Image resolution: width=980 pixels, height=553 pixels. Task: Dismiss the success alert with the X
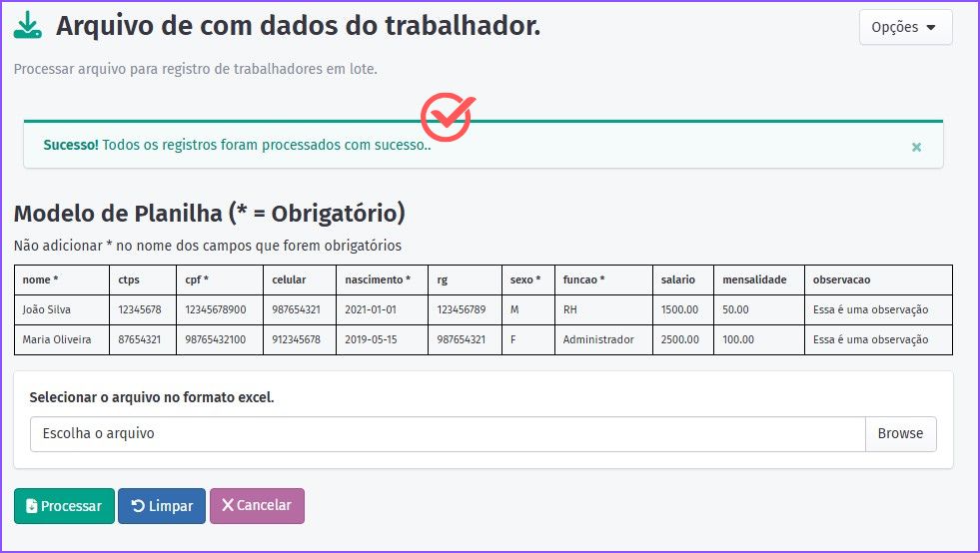coord(916,147)
